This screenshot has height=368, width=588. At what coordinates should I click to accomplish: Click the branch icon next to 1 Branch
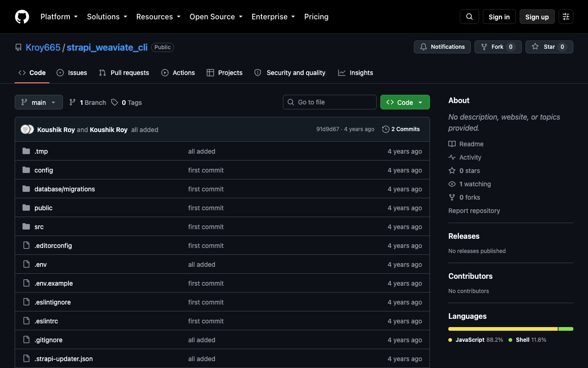[73, 103]
